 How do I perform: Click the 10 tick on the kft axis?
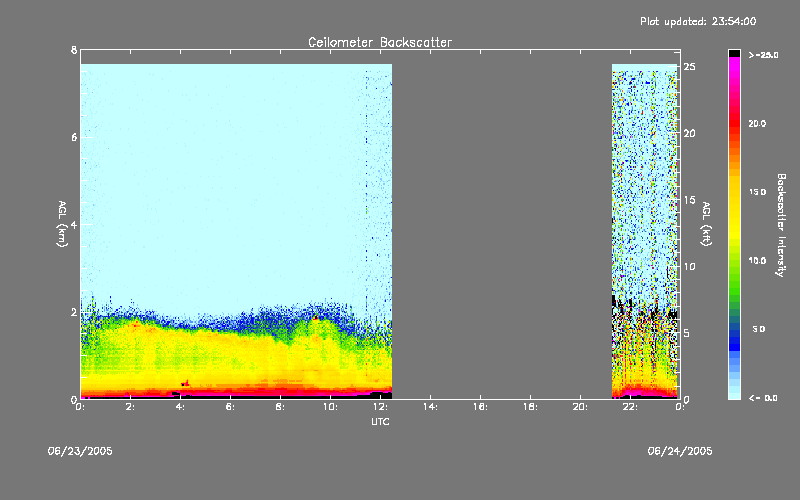[x=689, y=266]
